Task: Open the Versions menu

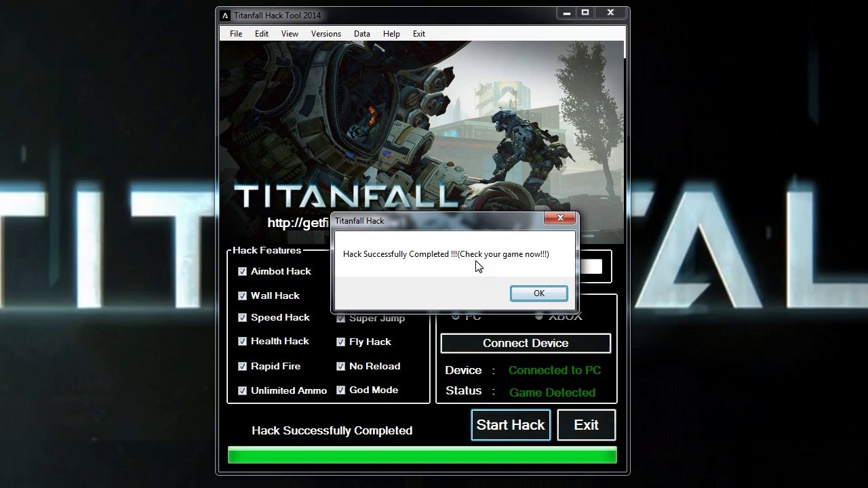Action: click(326, 34)
